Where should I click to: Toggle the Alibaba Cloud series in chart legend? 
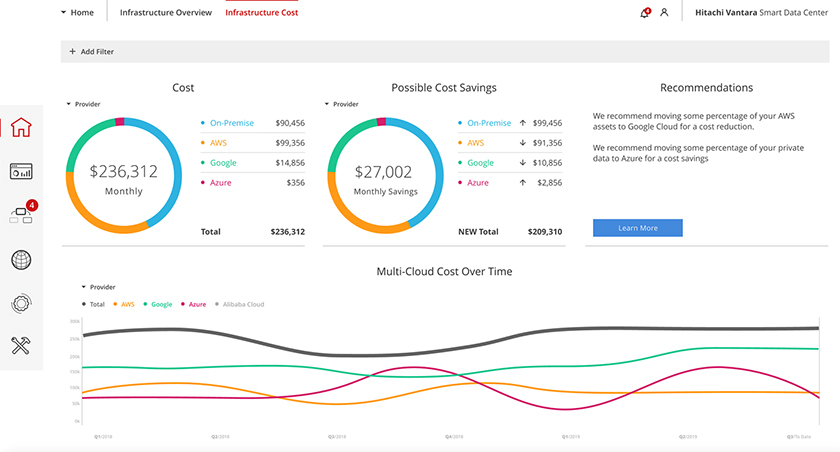240,304
